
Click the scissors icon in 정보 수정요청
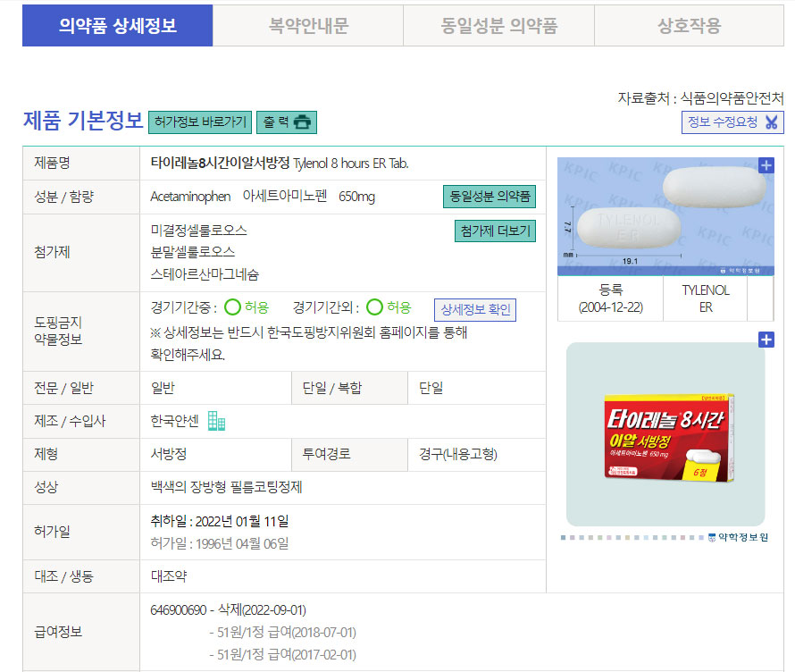click(771, 122)
